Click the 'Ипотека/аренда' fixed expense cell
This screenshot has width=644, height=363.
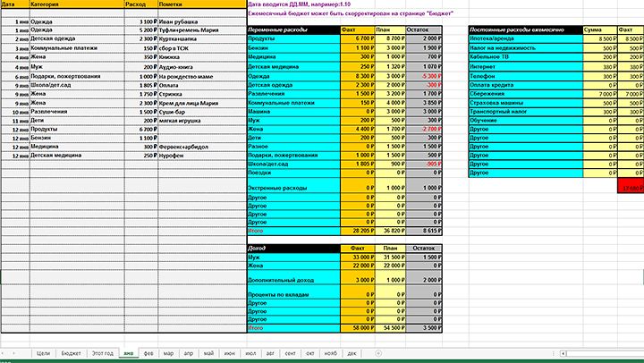(x=526, y=38)
